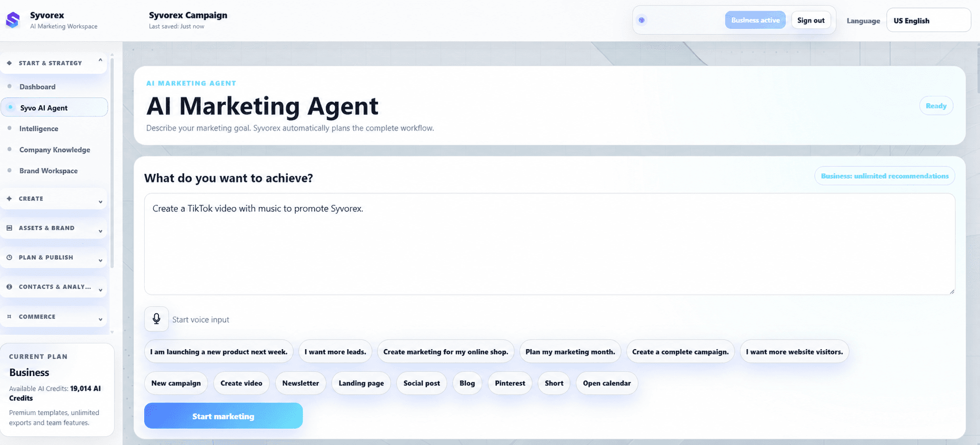980x445 pixels.
Task: Click the Sign out button
Action: (811, 20)
